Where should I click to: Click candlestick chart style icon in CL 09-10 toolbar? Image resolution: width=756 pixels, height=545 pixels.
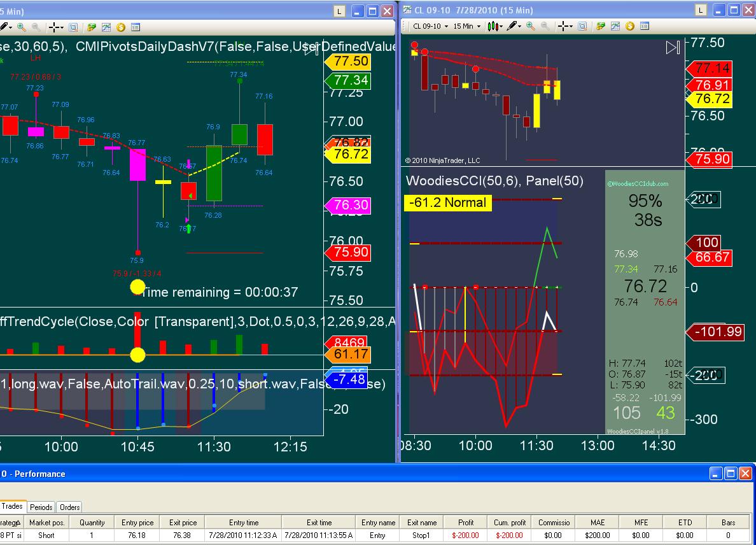point(493,26)
